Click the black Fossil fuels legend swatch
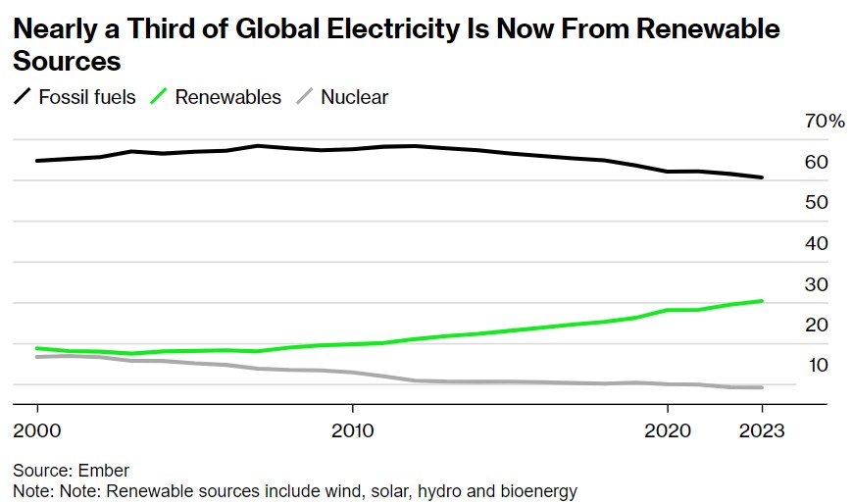 22,97
